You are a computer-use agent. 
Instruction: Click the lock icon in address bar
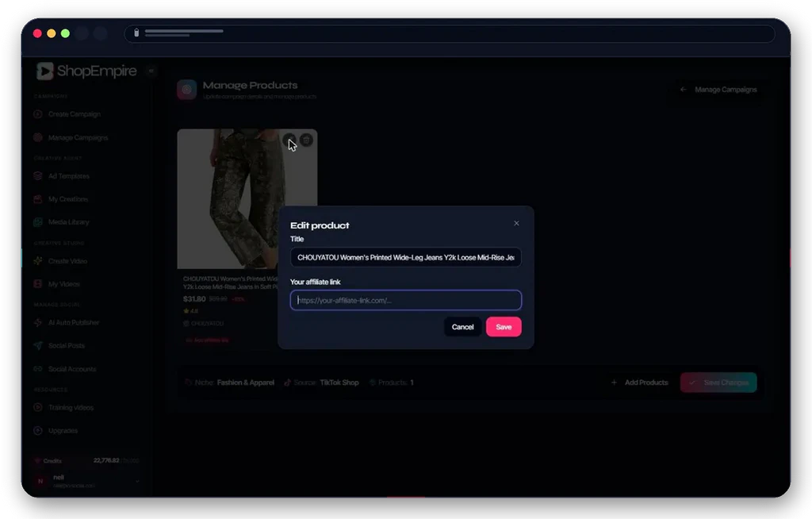click(136, 33)
